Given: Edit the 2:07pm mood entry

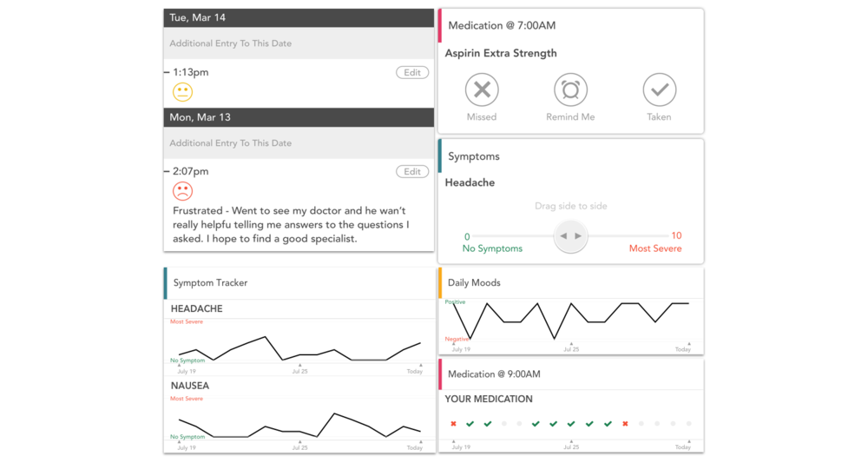Looking at the screenshot, I should click(x=412, y=172).
